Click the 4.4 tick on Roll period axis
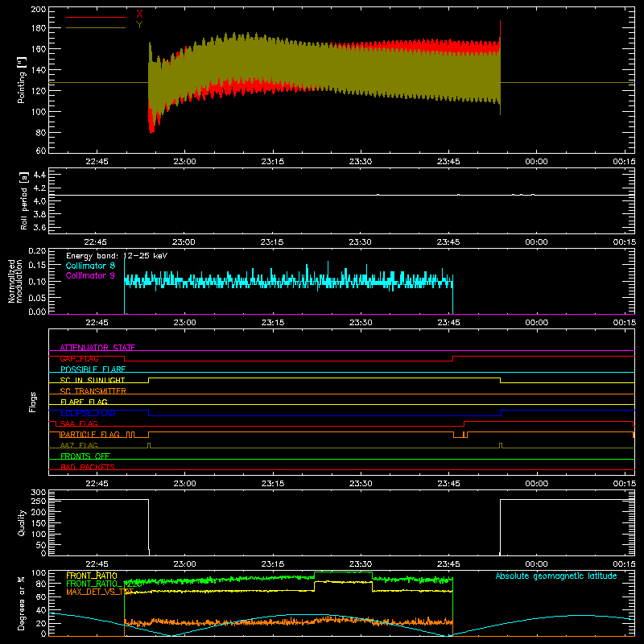This screenshot has height=644, width=644. tap(39, 175)
